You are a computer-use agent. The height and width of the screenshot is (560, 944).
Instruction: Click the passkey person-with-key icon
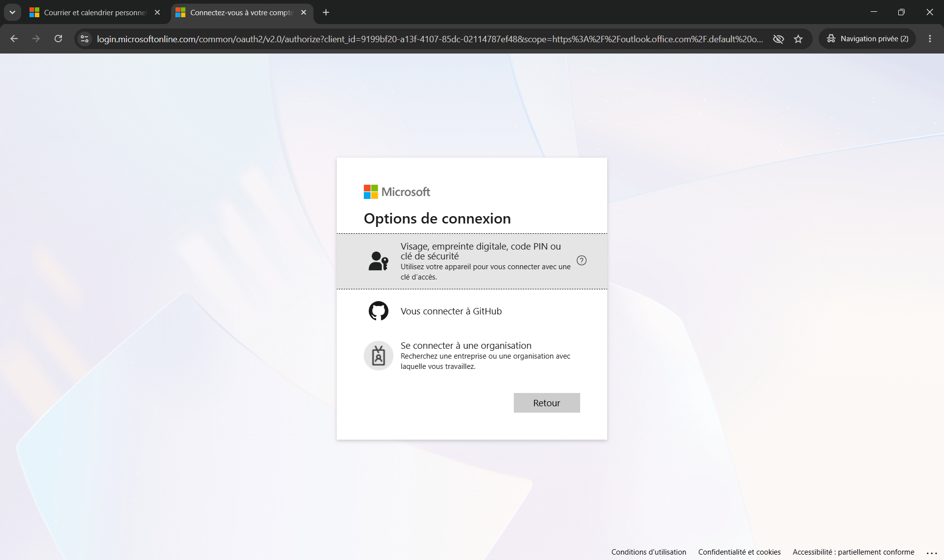click(x=378, y=261)
